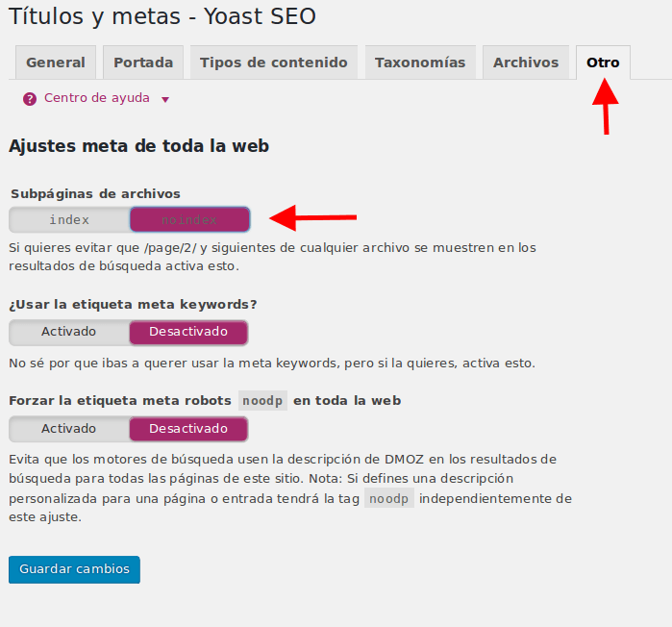This screenshot has width=672, height=627.
Task: Set Subpáginas de archivos to noindex
Action: coord(189,220)
